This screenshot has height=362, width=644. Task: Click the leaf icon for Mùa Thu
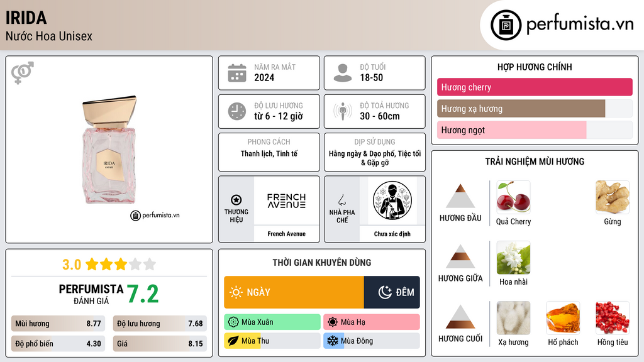point(233,341)
